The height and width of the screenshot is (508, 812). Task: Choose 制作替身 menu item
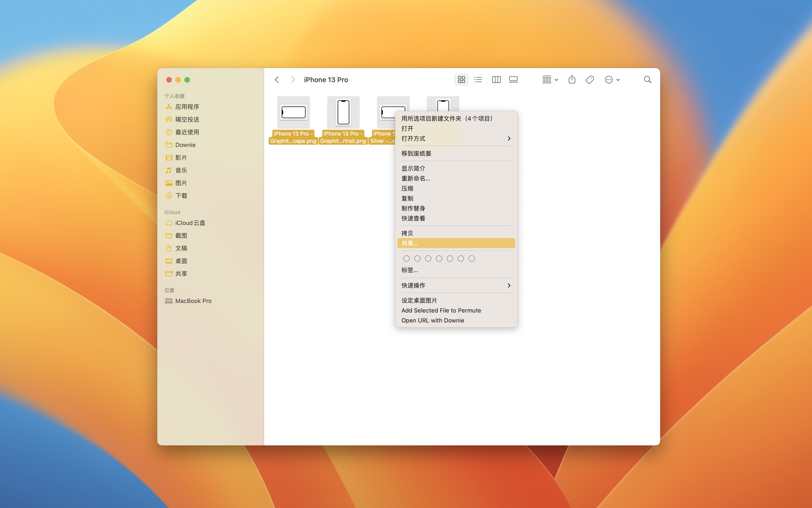(456, 208)
